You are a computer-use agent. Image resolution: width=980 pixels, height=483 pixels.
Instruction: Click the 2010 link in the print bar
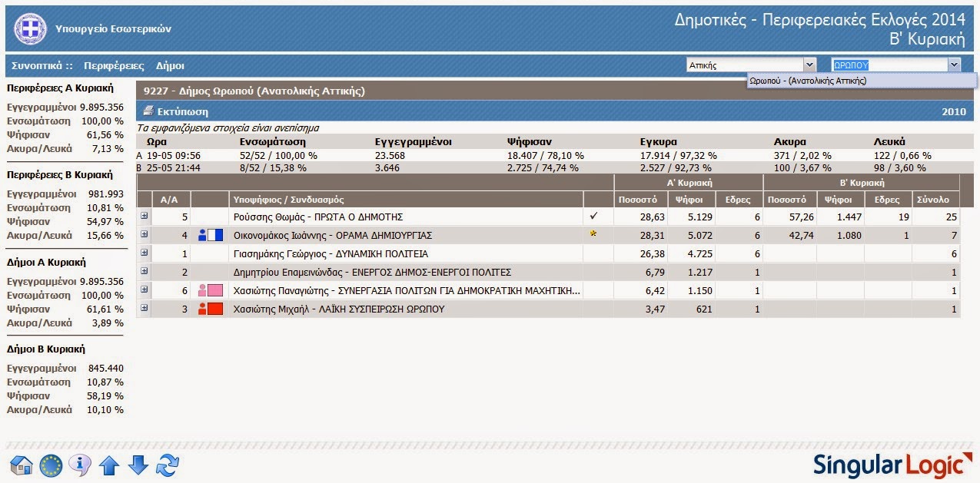pyautogui.click(x=953, y=111)
